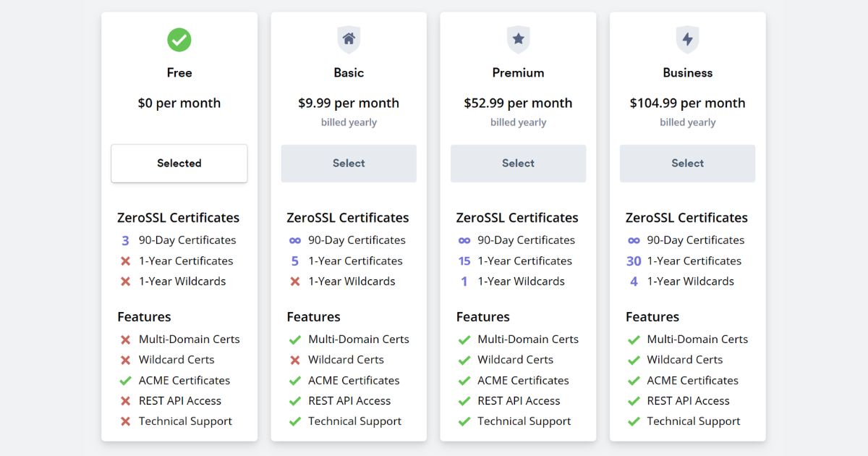The width and height of the screenshot is (868, 456).
Task: Click the red X beside Free REST API Access
Action: click(x=124, y=401)
